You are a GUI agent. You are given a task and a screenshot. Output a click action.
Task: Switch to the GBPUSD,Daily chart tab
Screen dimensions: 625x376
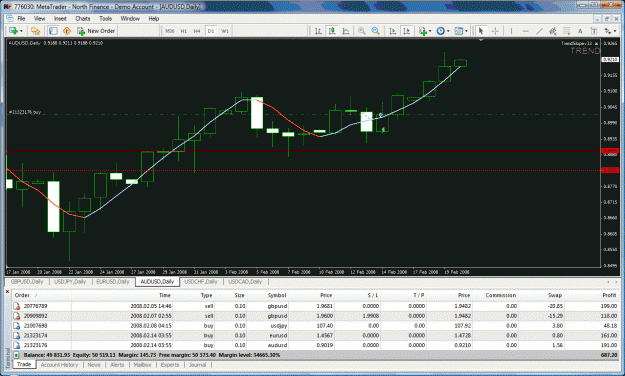pyautogui.click(x=27, y=282)
